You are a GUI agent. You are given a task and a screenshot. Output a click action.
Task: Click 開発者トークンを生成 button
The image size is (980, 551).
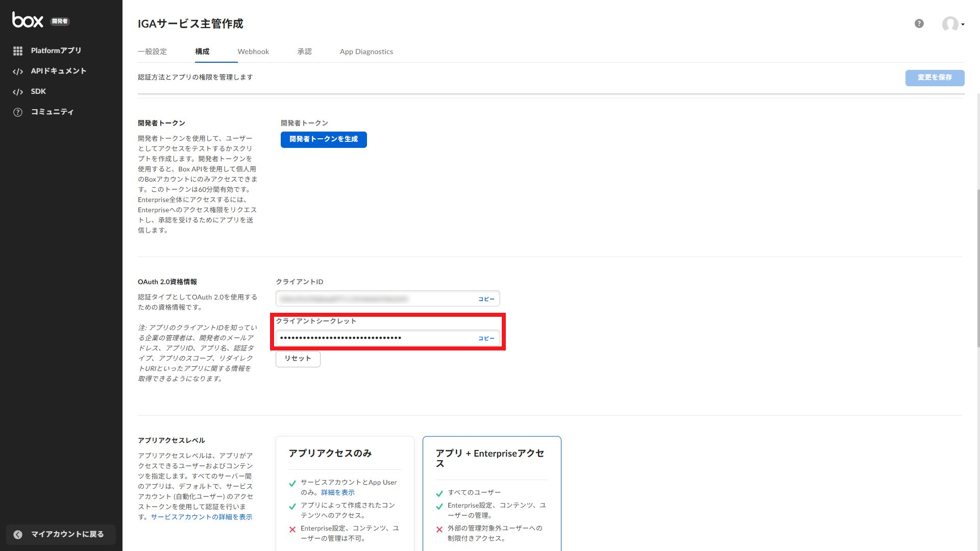click(324, 139)
